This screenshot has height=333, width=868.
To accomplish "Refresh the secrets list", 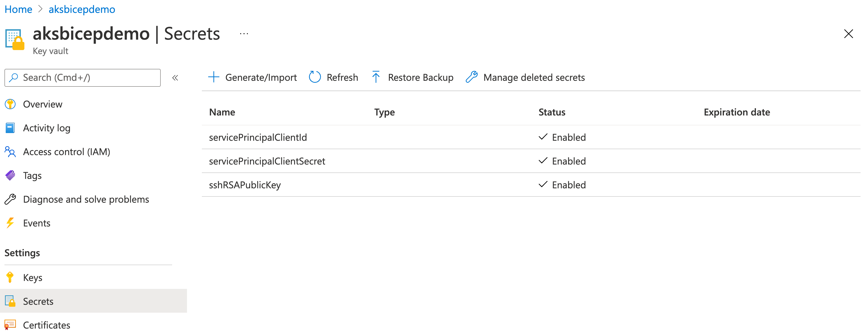I will 333,78.
